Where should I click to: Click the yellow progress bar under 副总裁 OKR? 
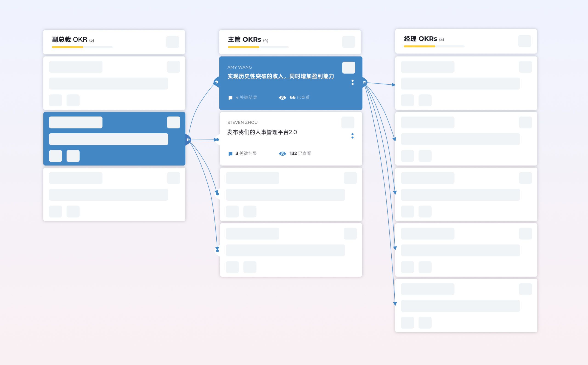tap(67, 47)
